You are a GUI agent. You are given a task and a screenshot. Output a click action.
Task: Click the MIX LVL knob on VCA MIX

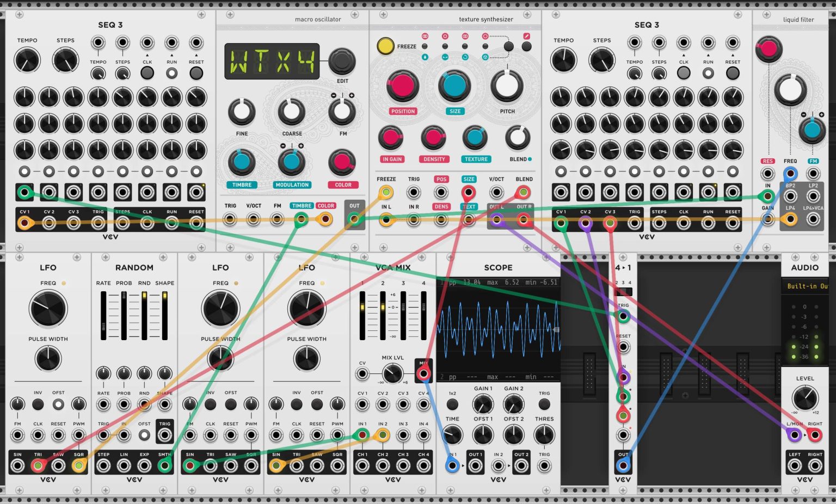[392, 374]
